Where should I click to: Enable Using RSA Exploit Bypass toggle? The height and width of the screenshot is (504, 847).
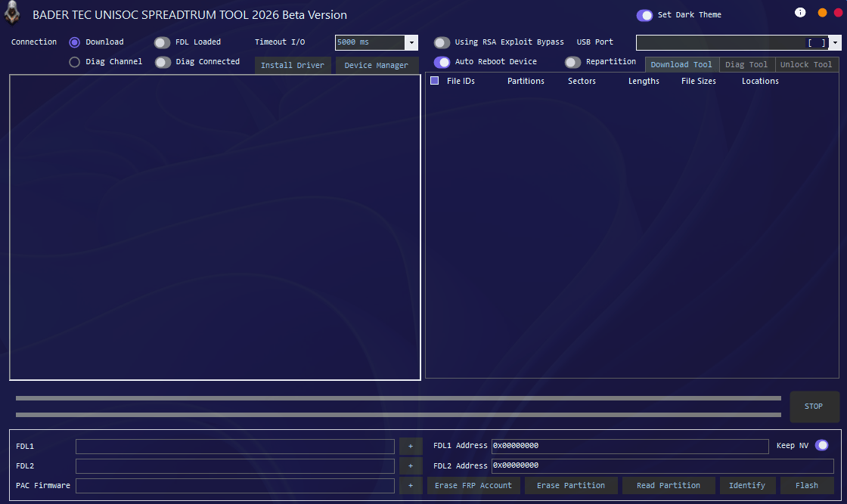[442, 42]
